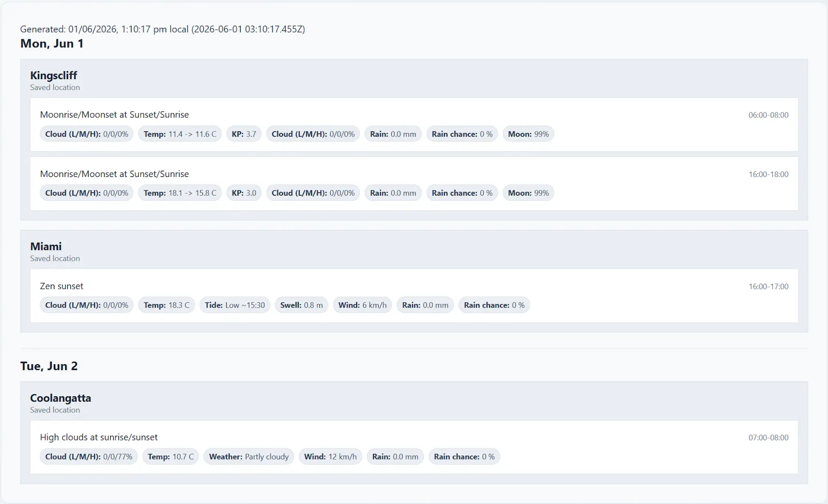
Task: Click Rain chance chip in Coolangatta card
Action: click(464, 457)
